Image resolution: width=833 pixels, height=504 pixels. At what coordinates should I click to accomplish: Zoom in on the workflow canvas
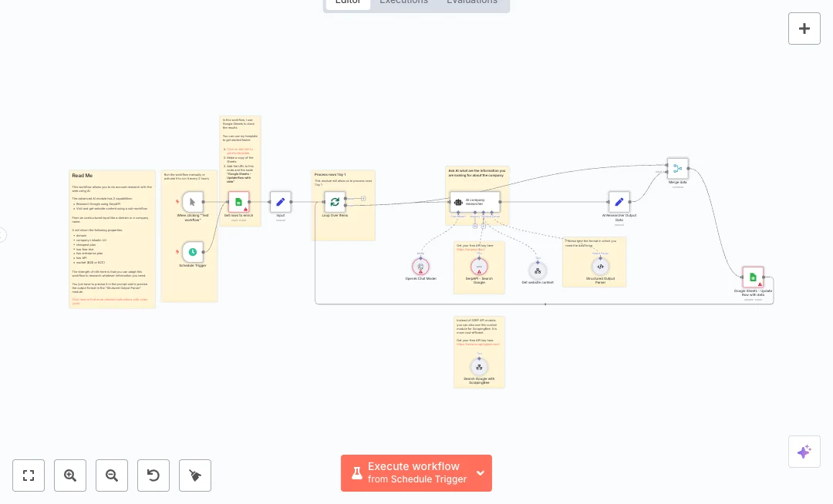[x=70, y=475]
